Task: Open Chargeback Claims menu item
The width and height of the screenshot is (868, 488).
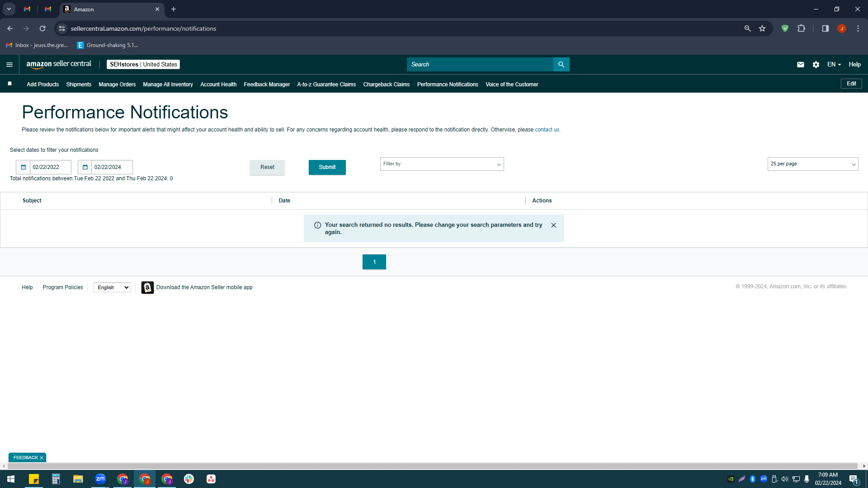Action: click(387, 84)
